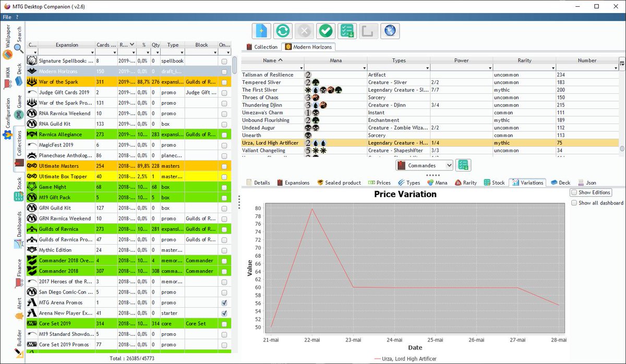Image resolution: width=626 pixels, height=364 pixels.
Task: Open the Qty column filter dropdown
Action: coord(156,52)
